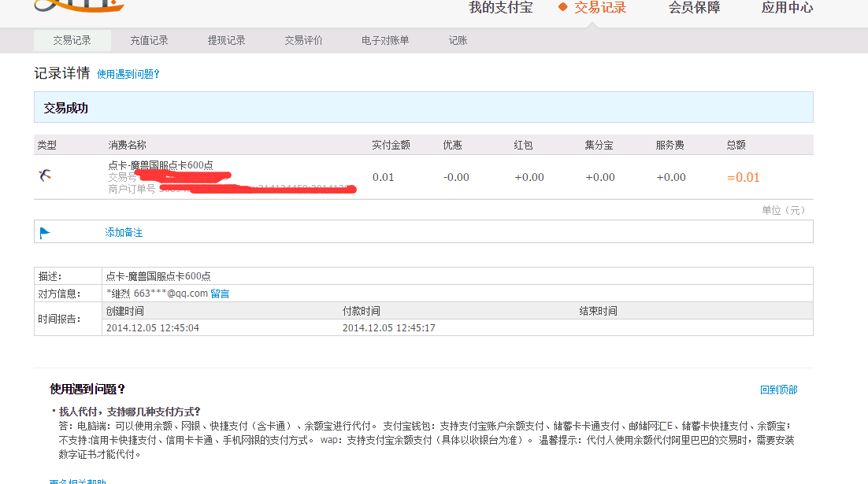Click the 优惠 value -0.00
This screenshot has height=484, width=868.
point(456,178)
